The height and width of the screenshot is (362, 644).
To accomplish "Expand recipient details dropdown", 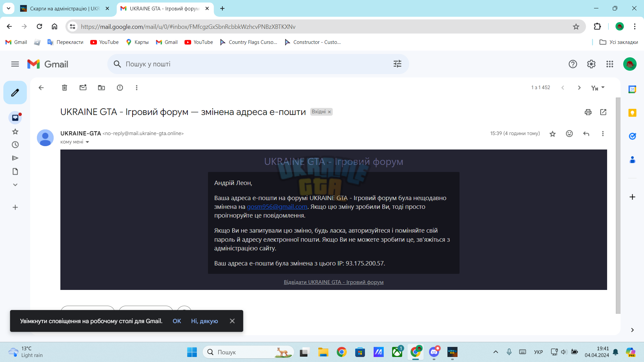I will click(x=87, y=142).
